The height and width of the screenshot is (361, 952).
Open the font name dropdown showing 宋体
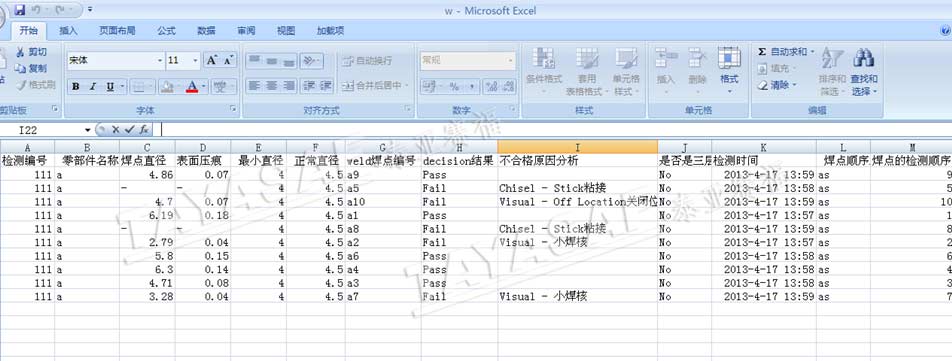(160, 61)
